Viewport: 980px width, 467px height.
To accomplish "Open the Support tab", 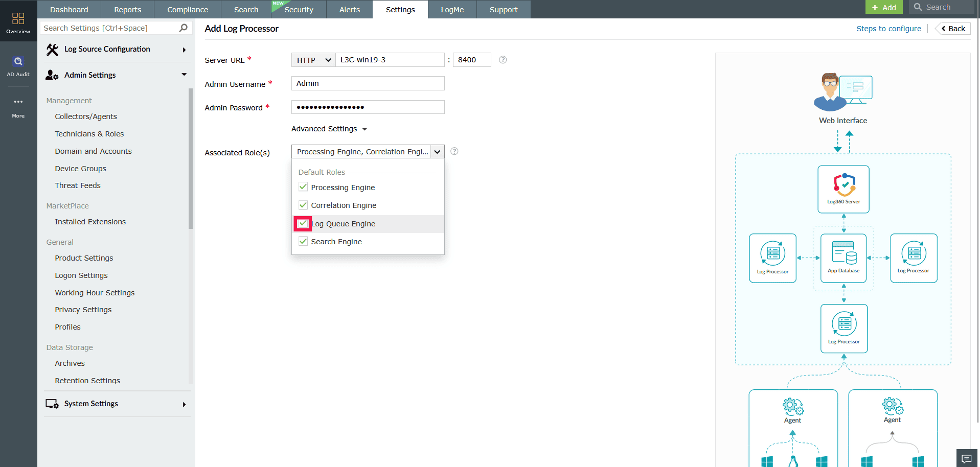I will pyautogui.click(x=504, y=10).
